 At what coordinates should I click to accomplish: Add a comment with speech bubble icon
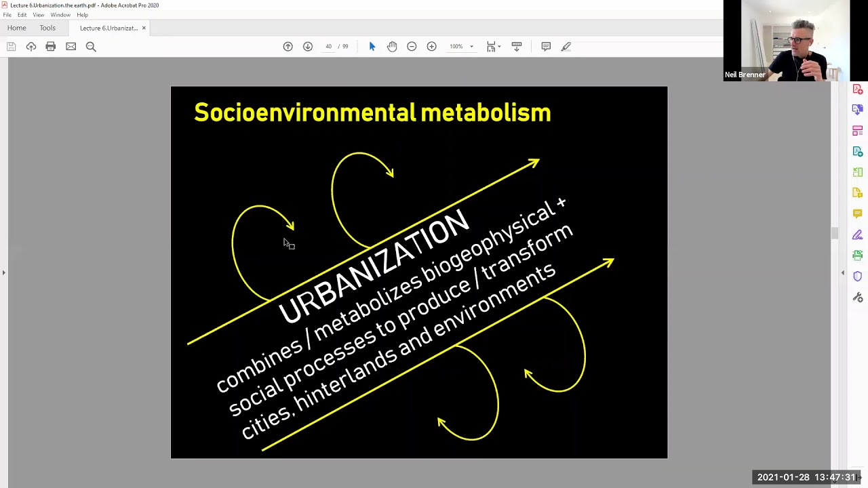pos(546,46)
